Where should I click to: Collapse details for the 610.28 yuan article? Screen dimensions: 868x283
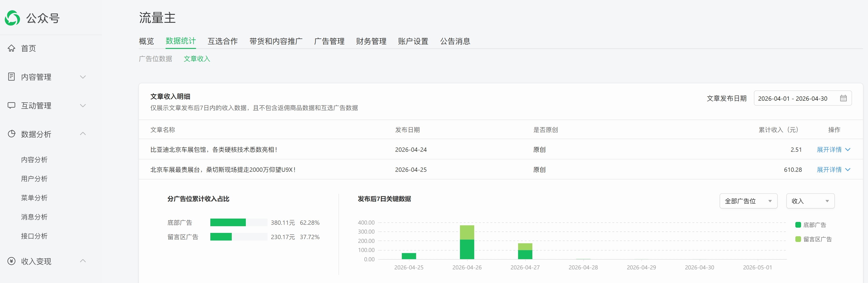click(x=834, y=169)
